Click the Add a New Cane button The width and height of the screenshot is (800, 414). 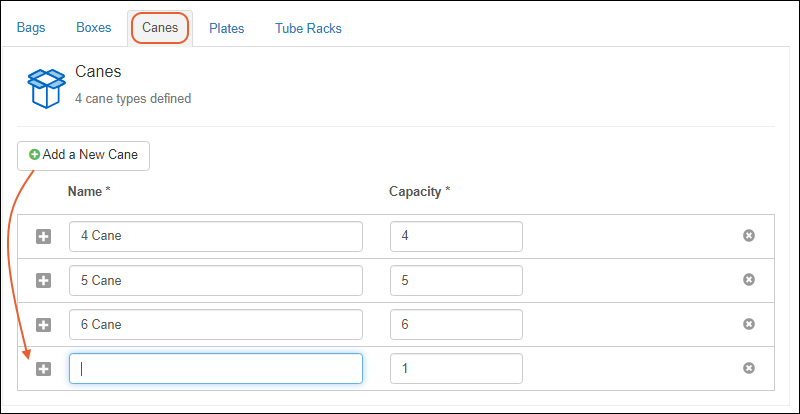[x=83, y=155]
